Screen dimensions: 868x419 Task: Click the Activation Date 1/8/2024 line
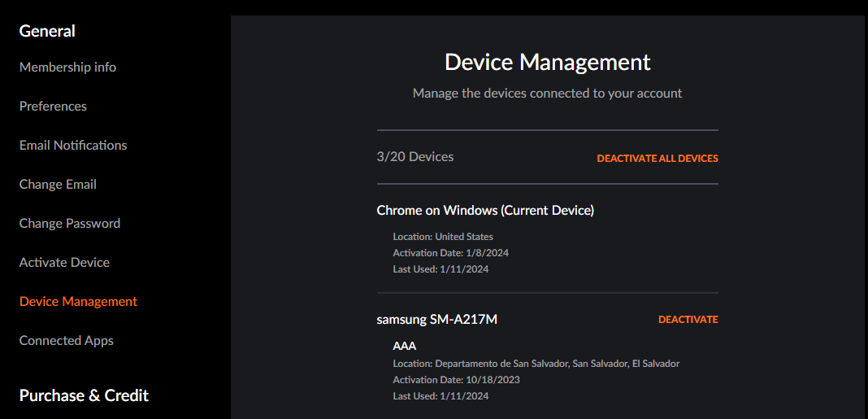[x=450, y=253]
